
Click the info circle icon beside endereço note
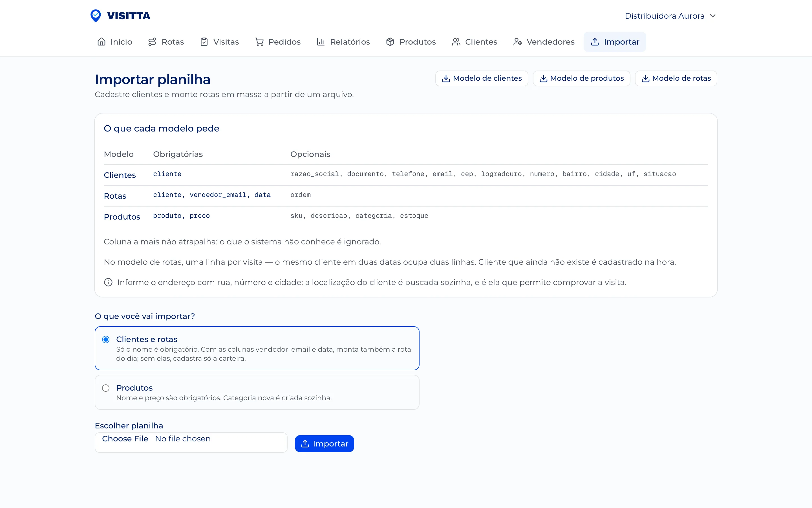pyautogui.click(x=108, y=282)
